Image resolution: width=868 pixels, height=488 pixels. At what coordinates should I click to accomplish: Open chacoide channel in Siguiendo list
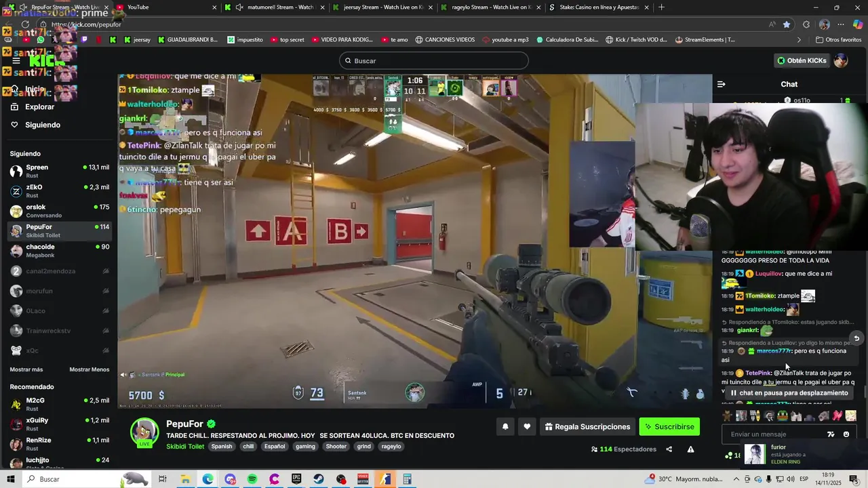[59, 251]
